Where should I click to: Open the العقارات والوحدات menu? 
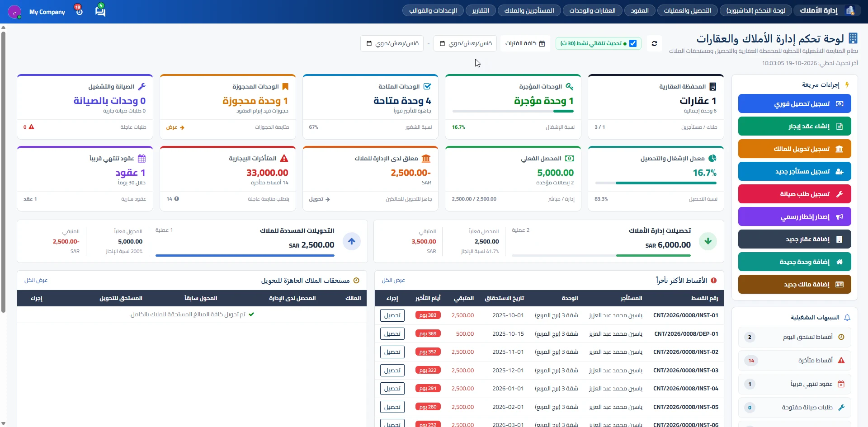(592, 10)
